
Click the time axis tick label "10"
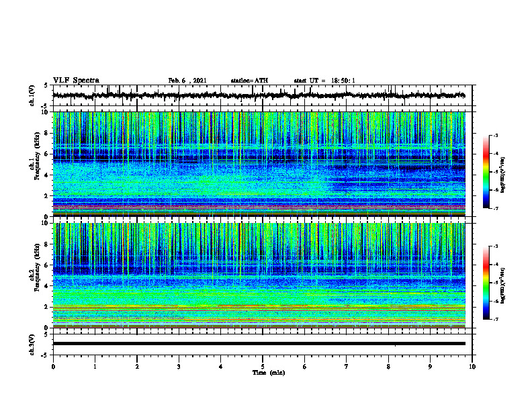click(472, 367)
